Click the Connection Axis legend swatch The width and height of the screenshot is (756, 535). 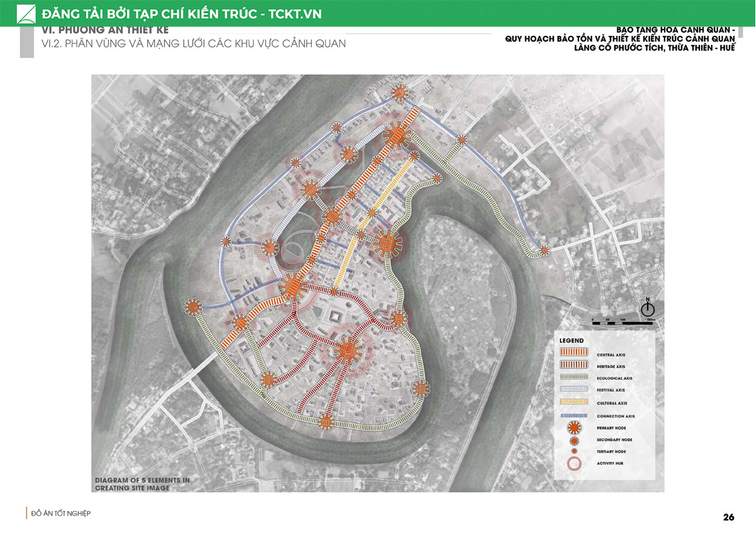tap(573, 416)
